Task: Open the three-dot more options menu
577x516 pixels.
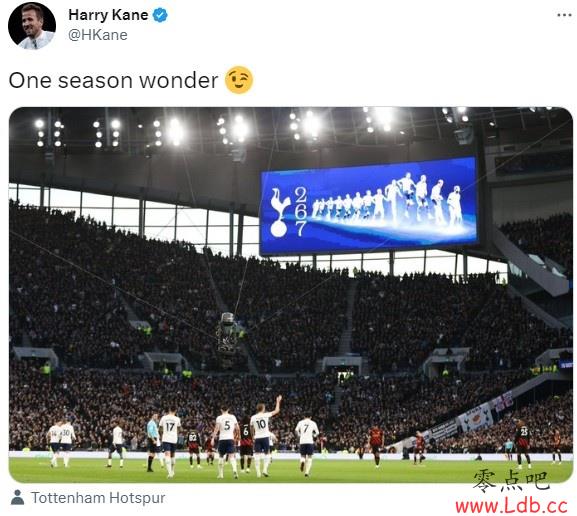Action: coord(564,15)
